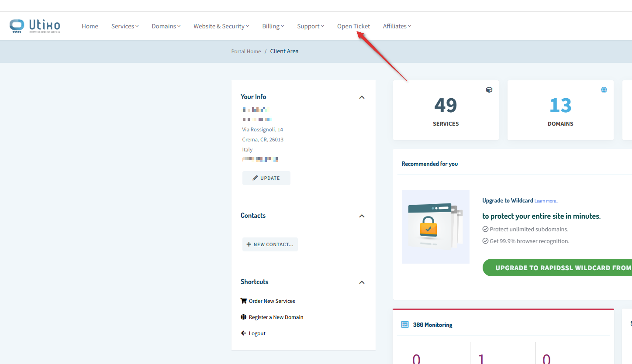Open the 13 Domains tile

[x=560, y=110]
